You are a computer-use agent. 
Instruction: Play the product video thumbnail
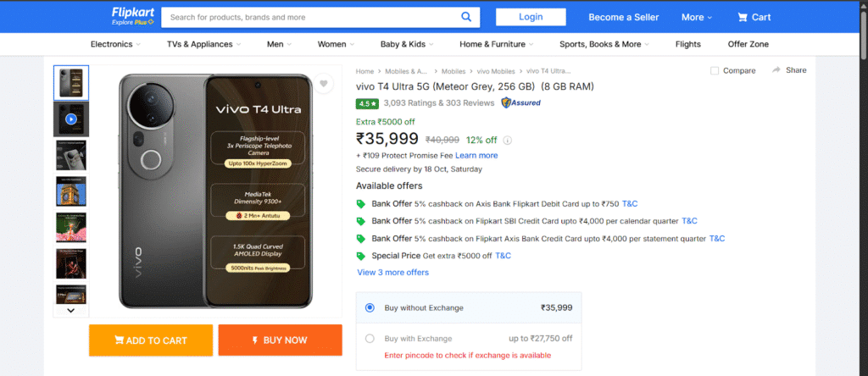[x=71, y=119]
